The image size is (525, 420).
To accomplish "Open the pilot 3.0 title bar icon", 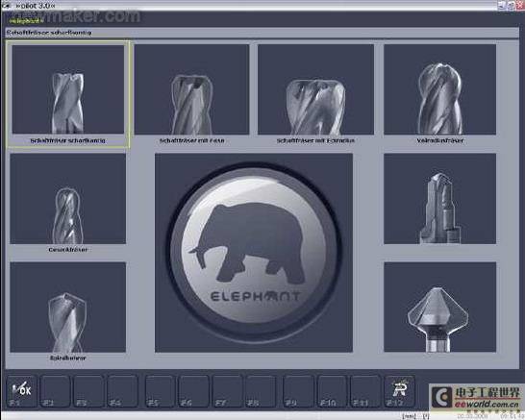I will 6,6.
